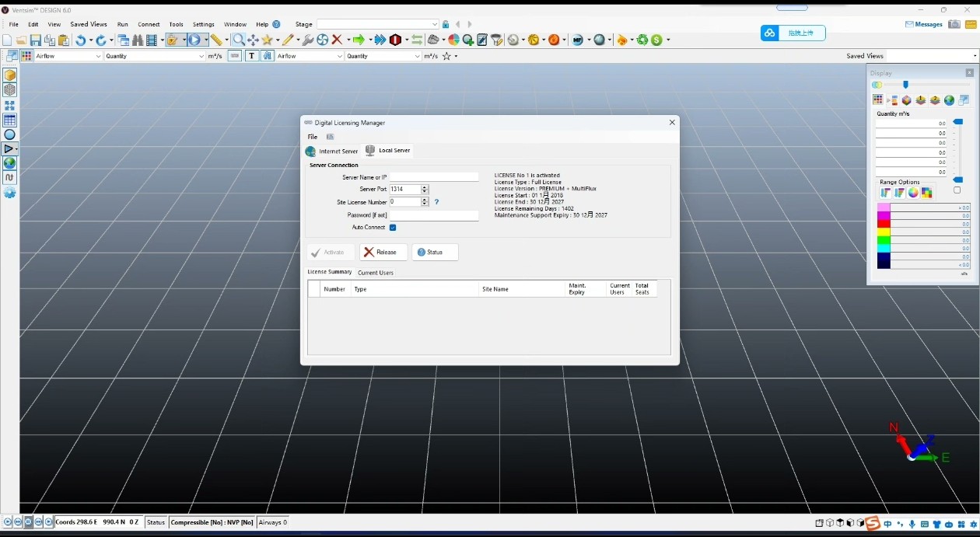Click the camera snapshot icon near Messages
Image resolution: width=980 pixels, height=537 pixels.
point(954,24)
